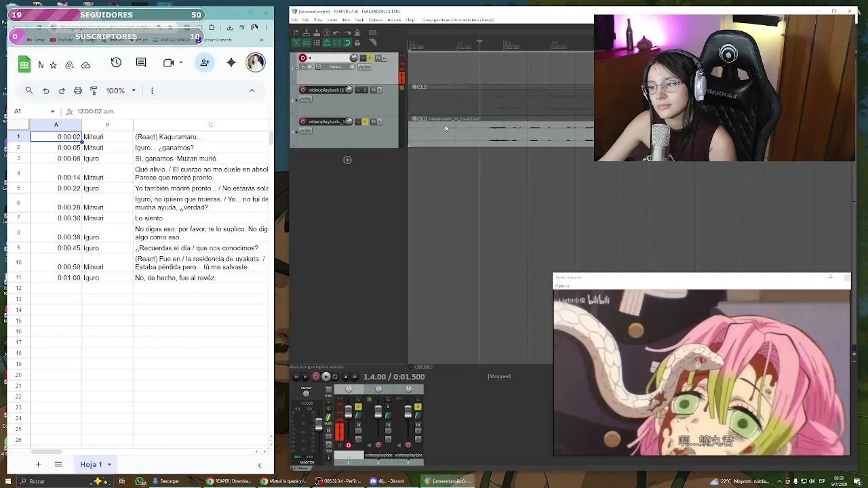Toggle solo on second videoplayback track
Image resolution: width=868 pixels, height=488 pixels.
click(x=365, y=121)
